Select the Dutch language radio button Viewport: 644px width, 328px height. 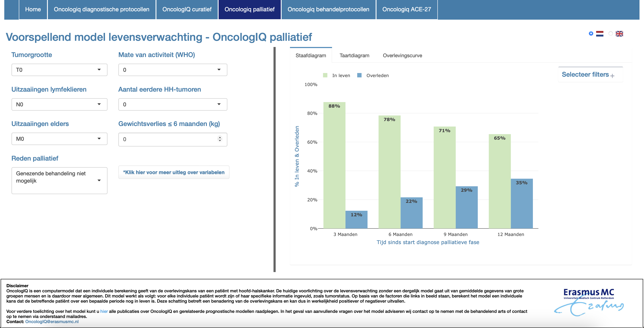591,34
